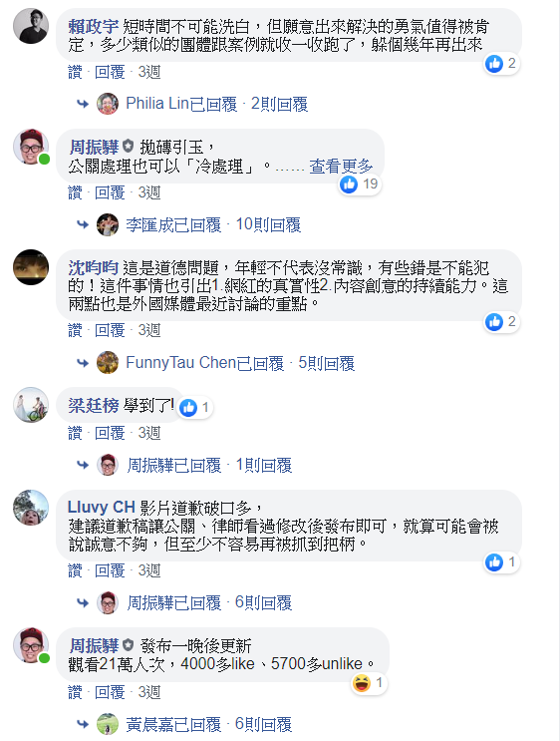
Task: Click the reply arrow icon beside FunnyTau Chen已回覆
Action: pos(83,363)
